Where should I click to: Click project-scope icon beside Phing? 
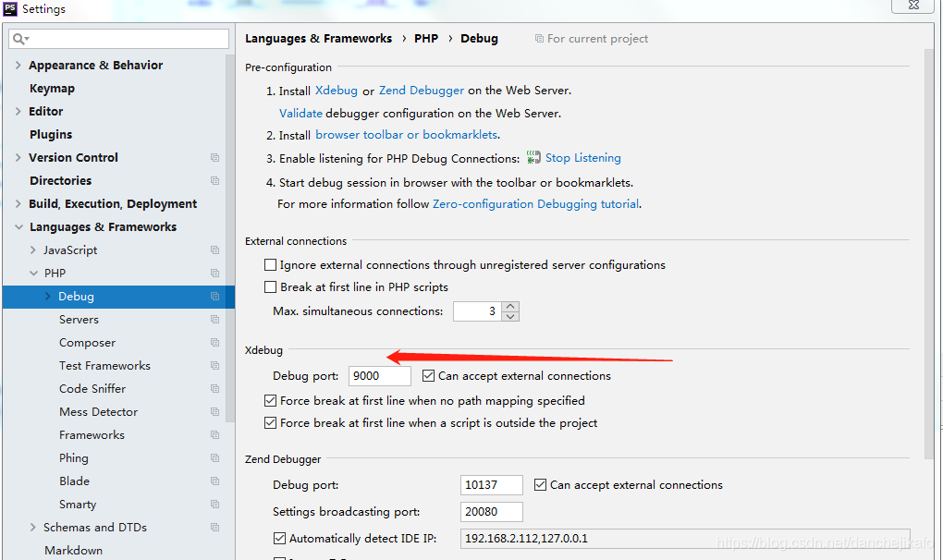214,458
